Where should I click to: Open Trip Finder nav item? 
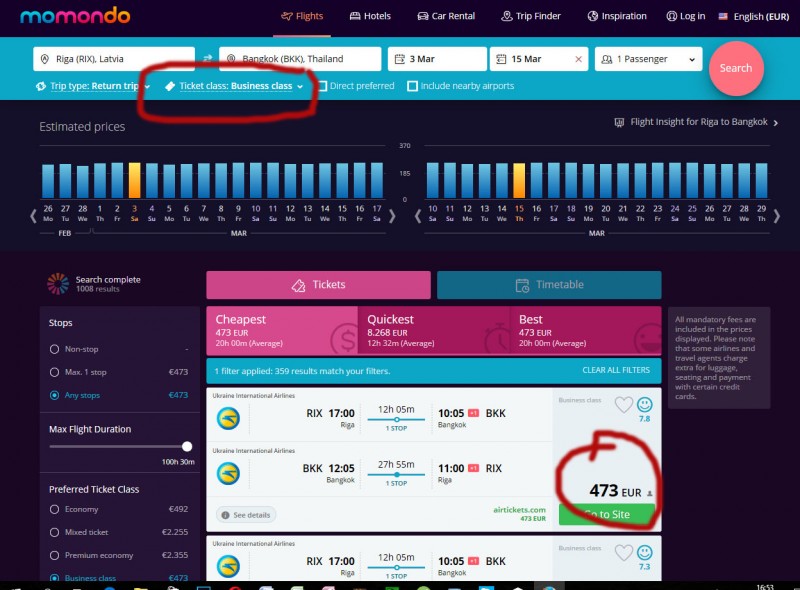[531, 16]
